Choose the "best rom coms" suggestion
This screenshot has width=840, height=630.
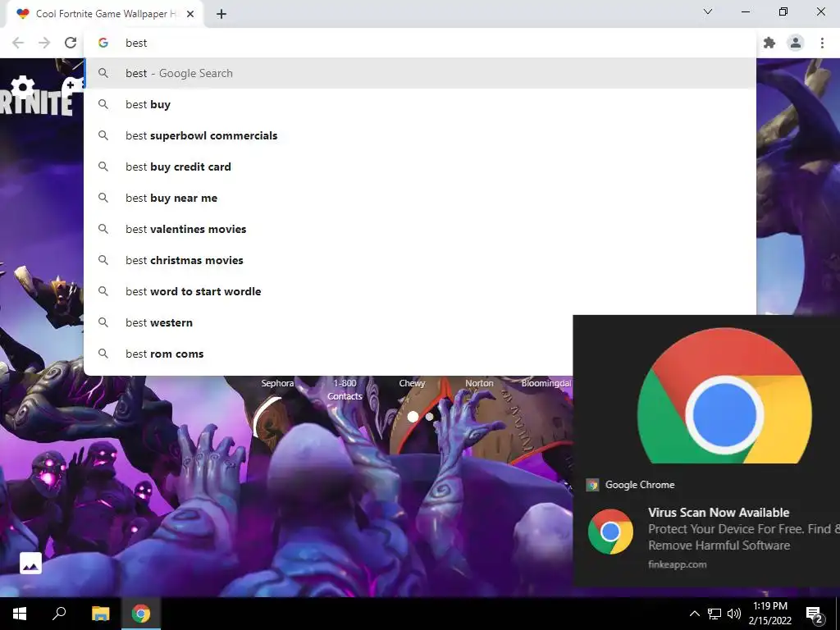328,354
